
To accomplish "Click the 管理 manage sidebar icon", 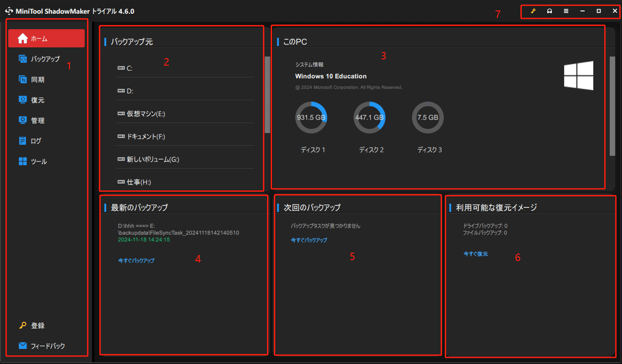I will 23,120.
